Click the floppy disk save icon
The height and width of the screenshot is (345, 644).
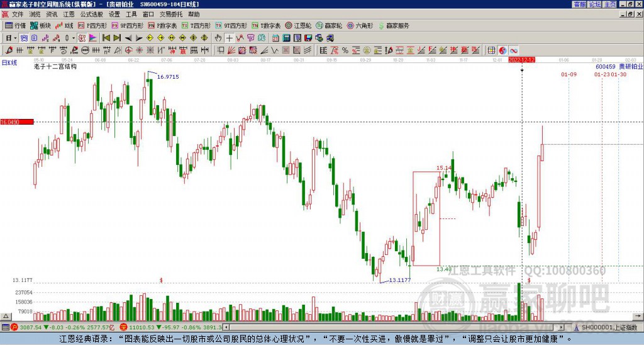point(308,38)
